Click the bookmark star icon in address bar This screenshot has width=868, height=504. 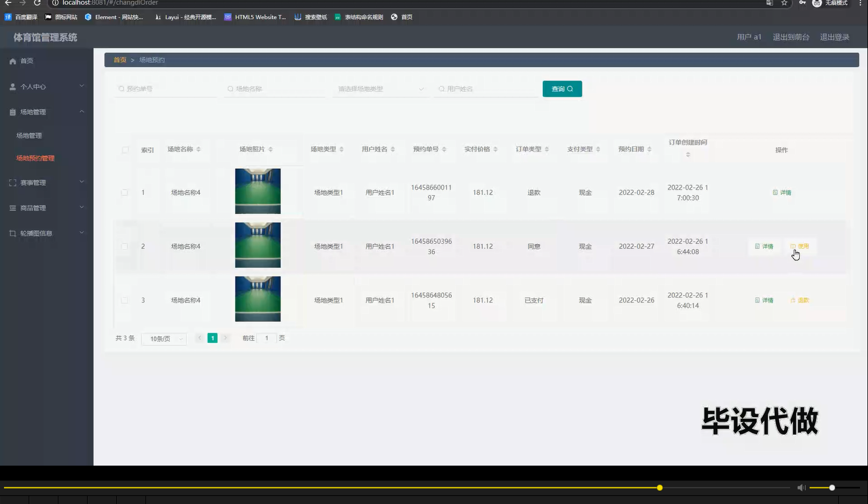[x=784, y=3]
